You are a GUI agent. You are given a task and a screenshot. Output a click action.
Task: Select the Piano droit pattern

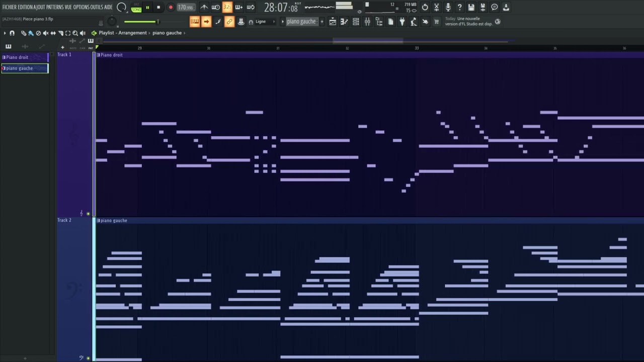[25, 57]
